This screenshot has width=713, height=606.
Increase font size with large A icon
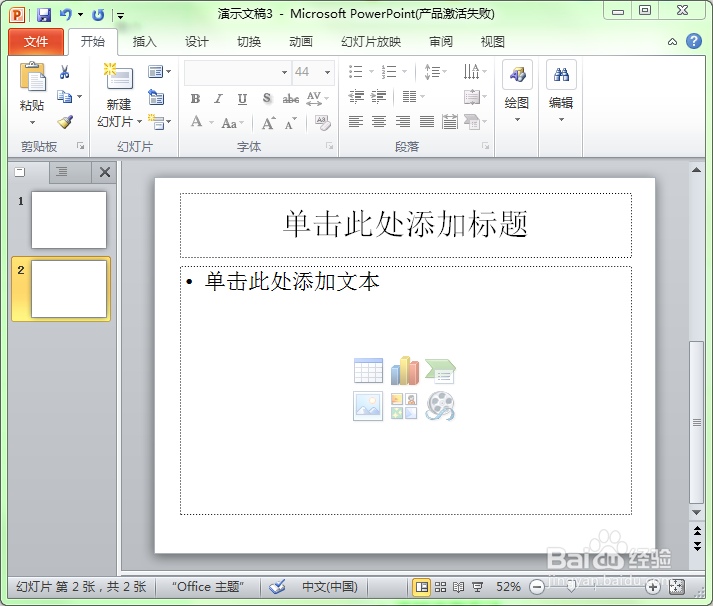pos(268,123)
